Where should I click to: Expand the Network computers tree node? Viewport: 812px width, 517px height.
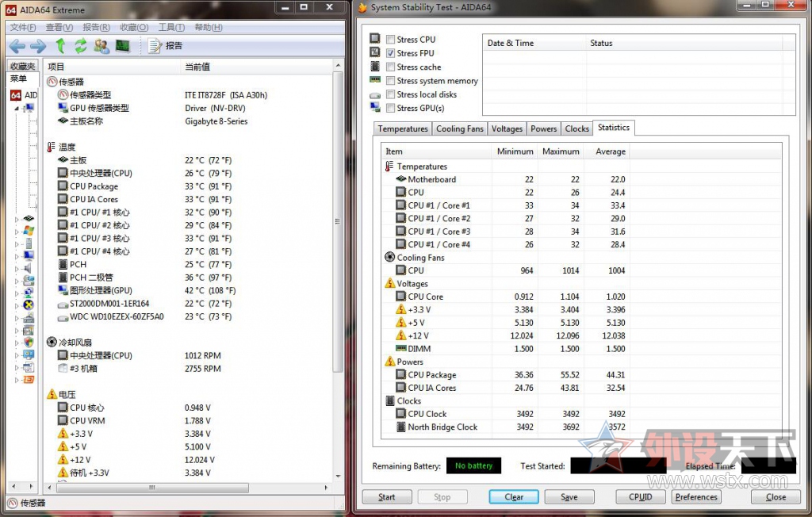(17, 293)
